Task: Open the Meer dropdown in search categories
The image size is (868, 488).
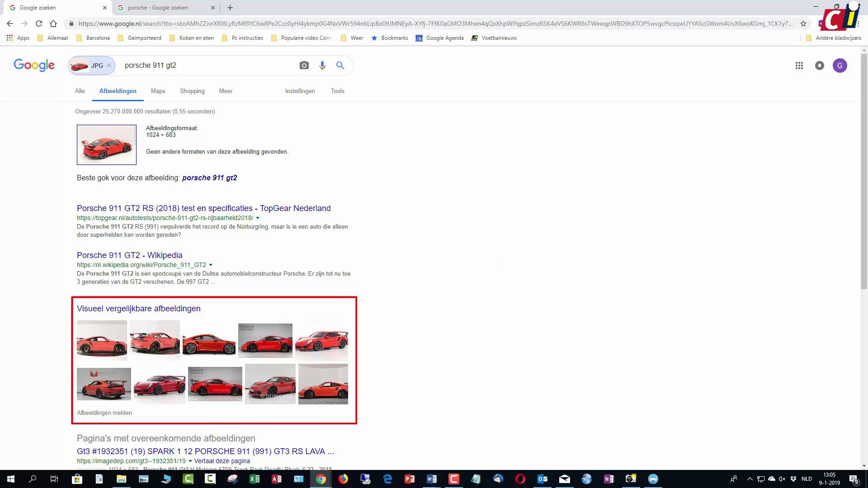Action: point(226,91)
